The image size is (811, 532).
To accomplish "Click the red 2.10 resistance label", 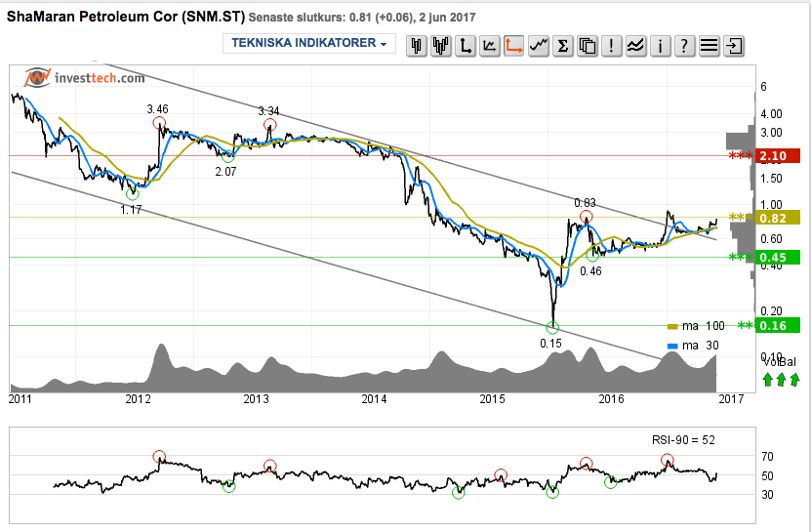I will 778,156.
